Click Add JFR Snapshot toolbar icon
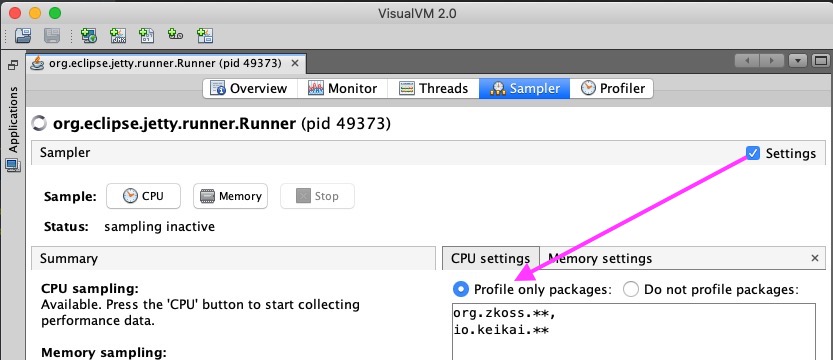The image size is (833, 360). tap(175, 36)
